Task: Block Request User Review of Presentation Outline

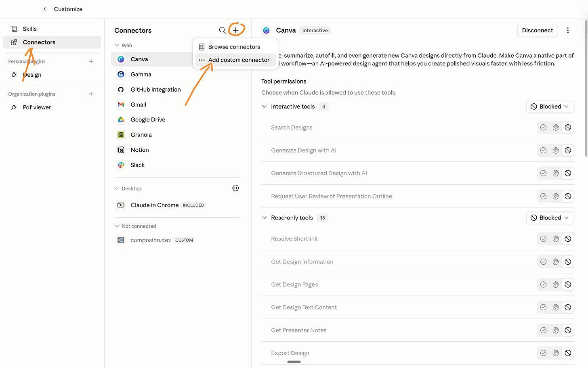Action: tap(568, 197)
